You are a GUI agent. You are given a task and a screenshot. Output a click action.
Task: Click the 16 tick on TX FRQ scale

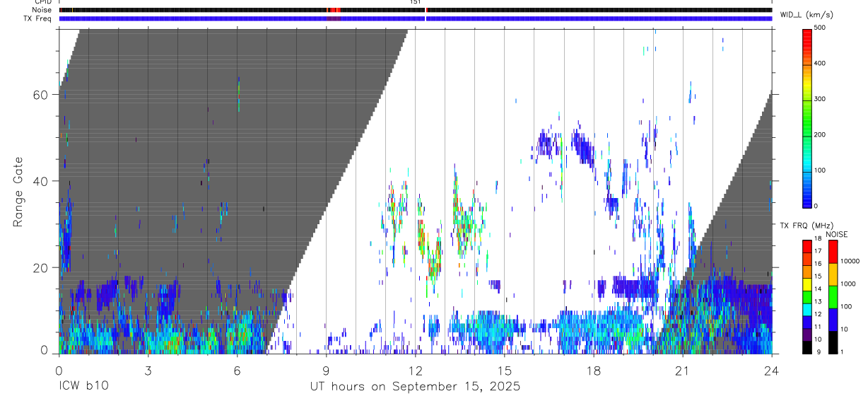[817, 264]
